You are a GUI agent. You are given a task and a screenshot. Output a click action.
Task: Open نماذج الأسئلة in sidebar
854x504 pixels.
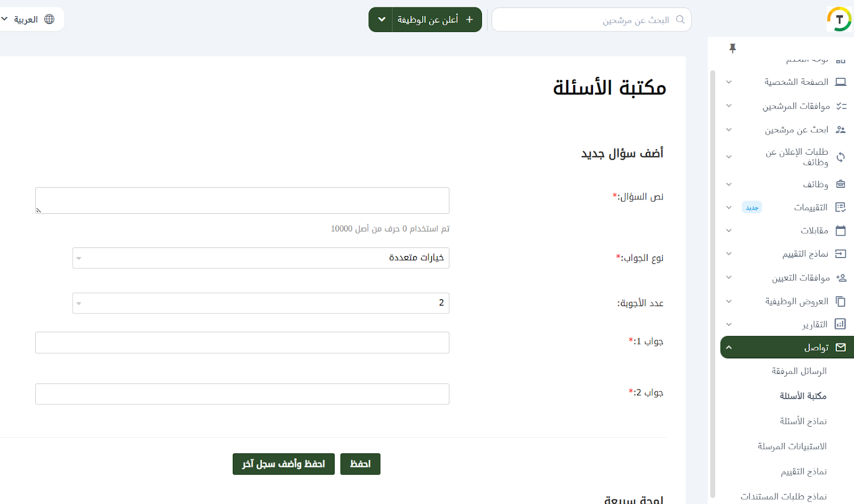803,421
